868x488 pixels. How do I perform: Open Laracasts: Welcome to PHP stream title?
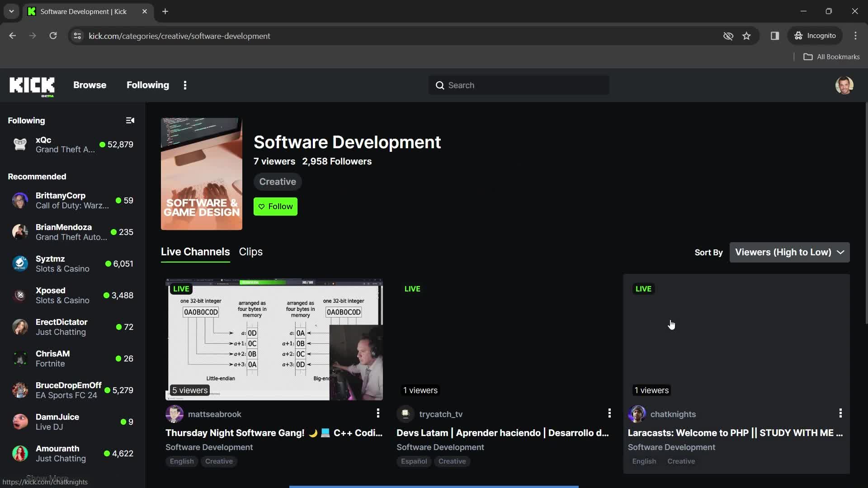click(x=735, y=433)
